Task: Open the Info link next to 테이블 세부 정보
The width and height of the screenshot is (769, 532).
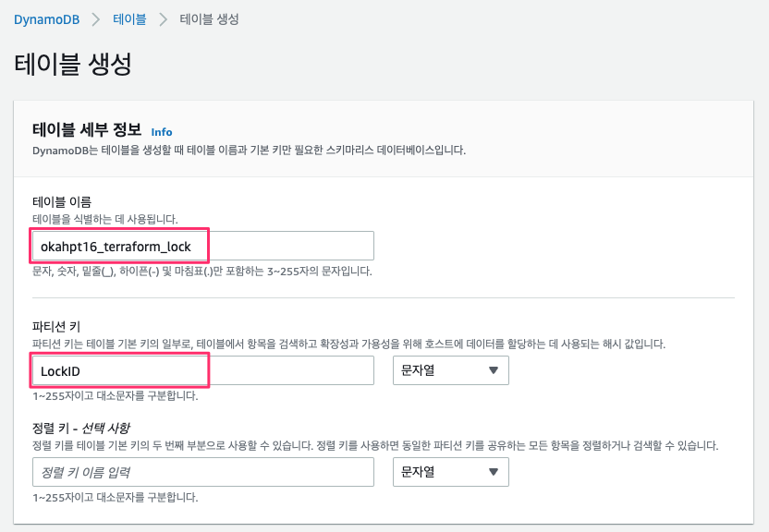Action: pyautogui.click(x=162, y=132)
